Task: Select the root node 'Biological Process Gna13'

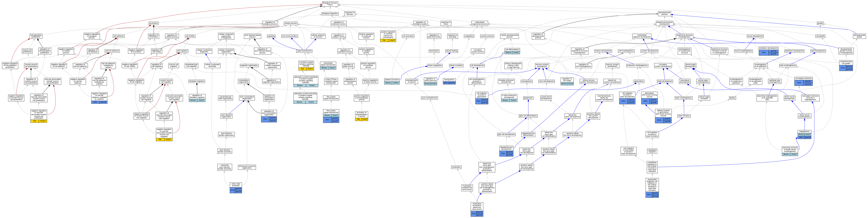Action: (x=330, y=4)
